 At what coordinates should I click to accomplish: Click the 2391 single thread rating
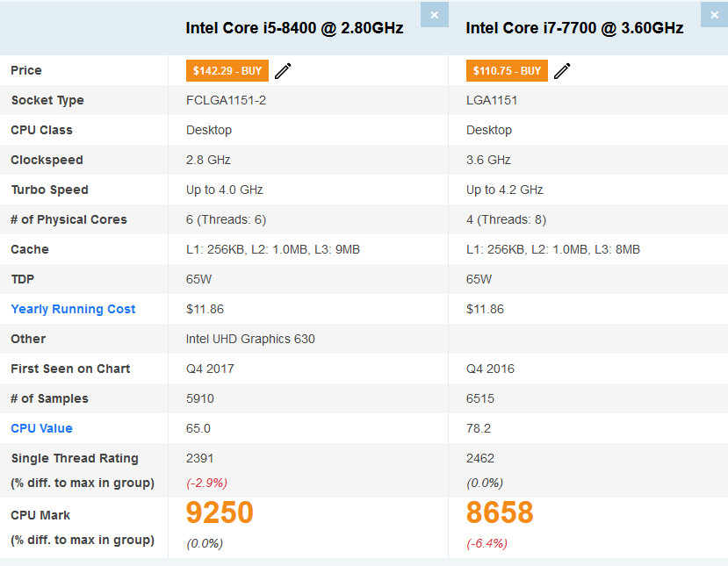(x=199, y=458)
